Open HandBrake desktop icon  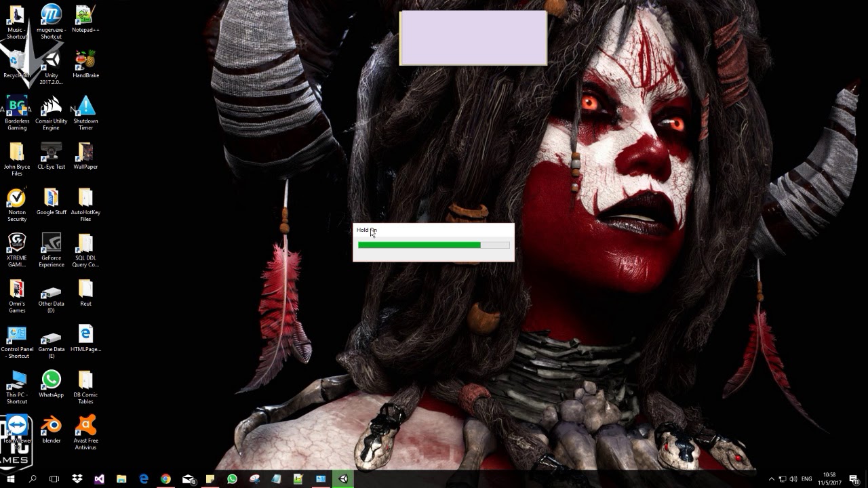[x=85, y=65]
